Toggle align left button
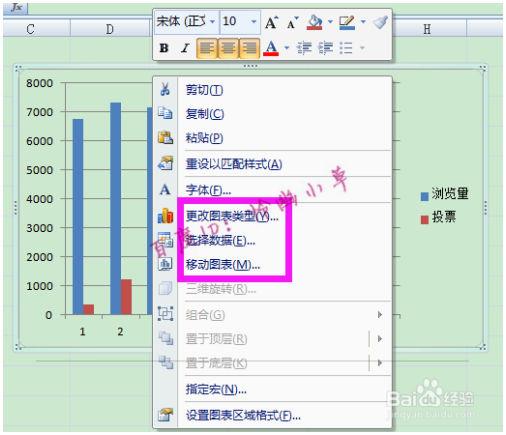Viewport: 506px width, 435px height. [207, 49]
